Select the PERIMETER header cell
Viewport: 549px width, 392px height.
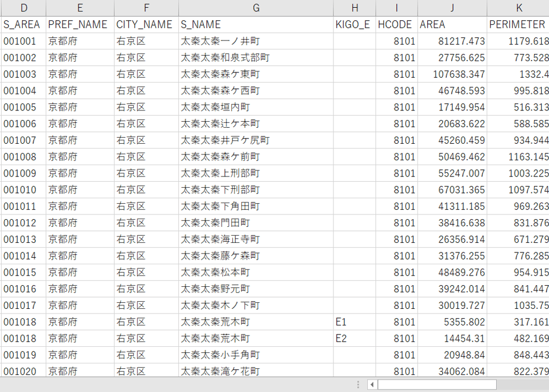[518, 24]
